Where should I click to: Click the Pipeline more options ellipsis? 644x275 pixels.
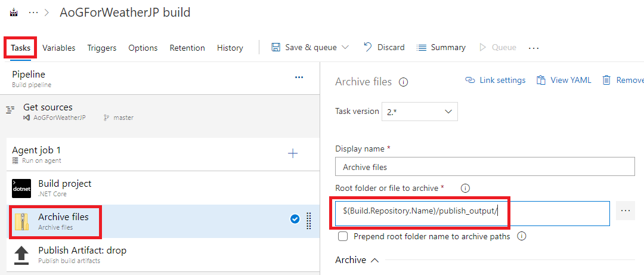(299, 78)
